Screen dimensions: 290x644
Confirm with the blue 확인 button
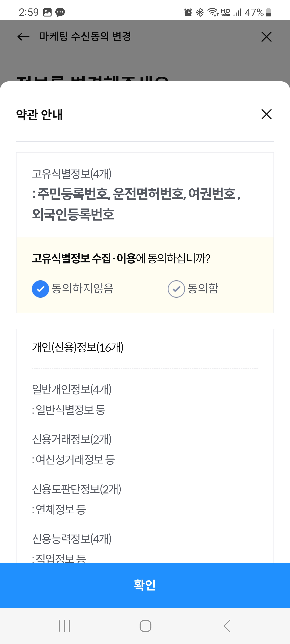point(145,585)
